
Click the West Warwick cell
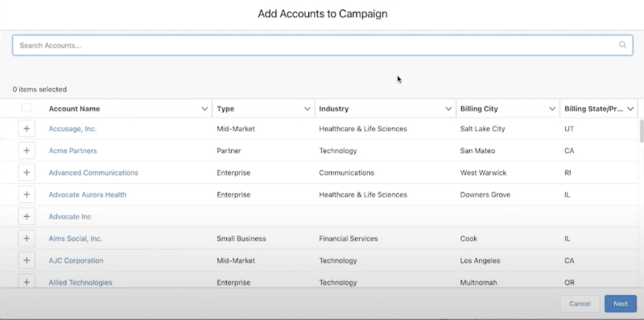click(483, 172)
